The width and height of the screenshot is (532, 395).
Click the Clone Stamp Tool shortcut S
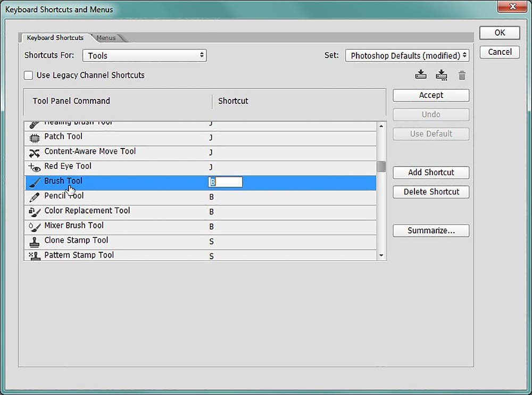click(211, 242)
